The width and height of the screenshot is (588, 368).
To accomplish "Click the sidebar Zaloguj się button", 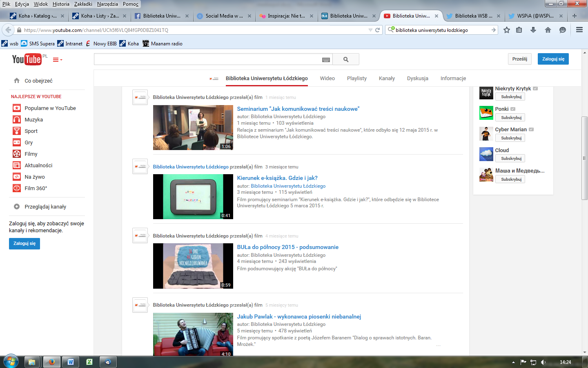I will point(24,243).
